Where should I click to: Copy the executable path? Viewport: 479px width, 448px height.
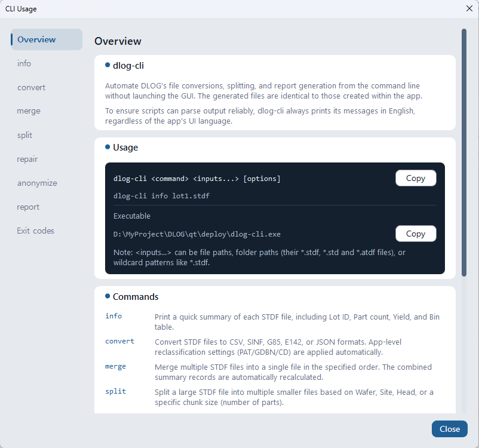tap(416, 234)
